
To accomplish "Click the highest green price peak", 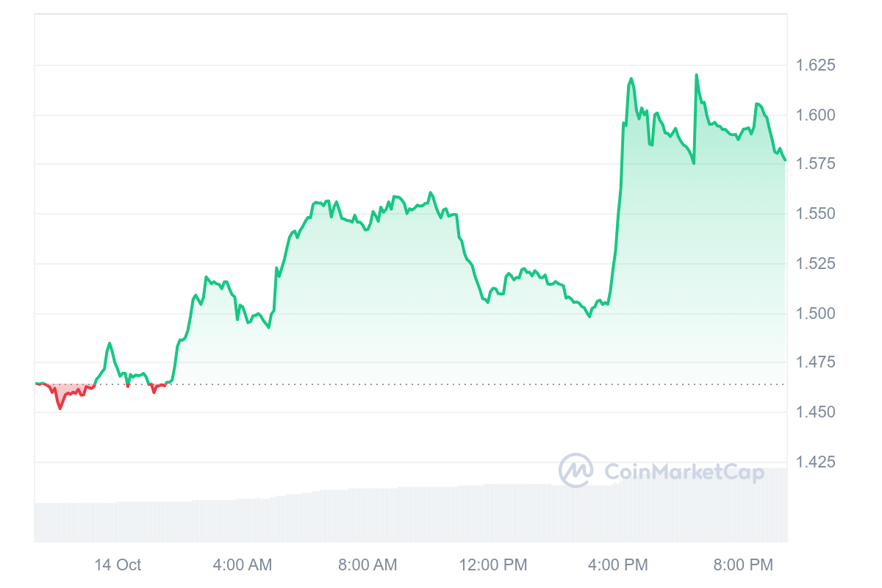I will point(696,75).
